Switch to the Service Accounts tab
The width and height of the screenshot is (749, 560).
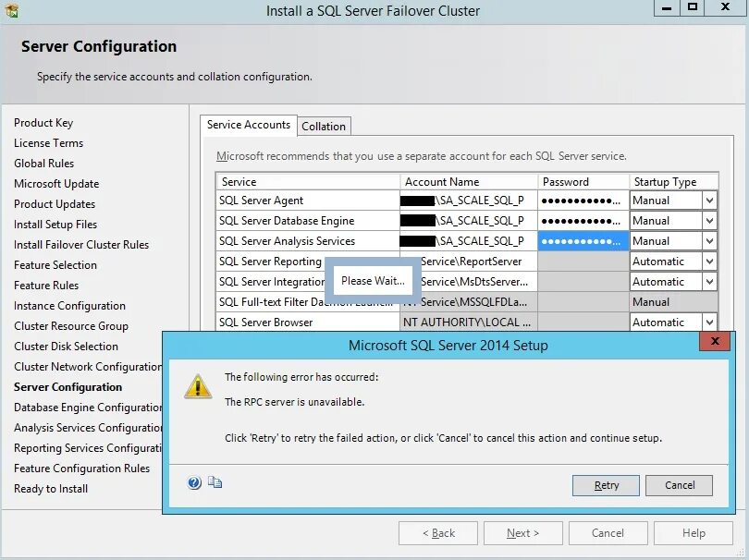[x=249, y=125]
